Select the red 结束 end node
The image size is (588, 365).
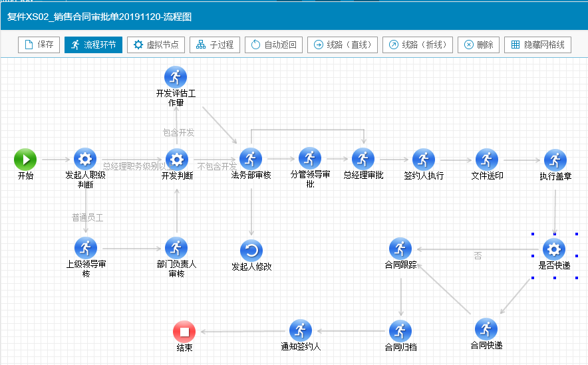[x=184, y=331]
